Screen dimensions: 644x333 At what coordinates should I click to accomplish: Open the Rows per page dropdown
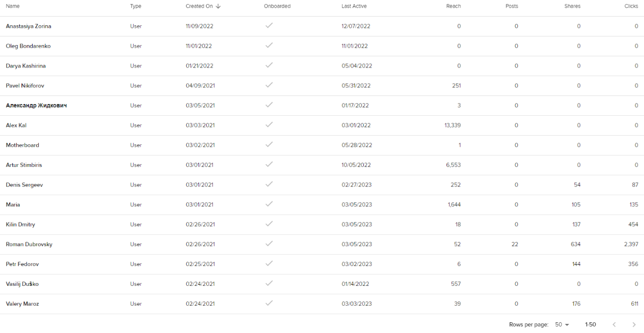click(x=562, y=324)
